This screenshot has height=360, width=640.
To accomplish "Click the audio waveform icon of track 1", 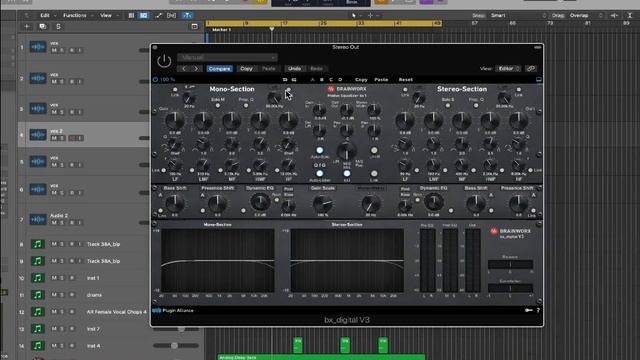I will (x=38, y=47).
